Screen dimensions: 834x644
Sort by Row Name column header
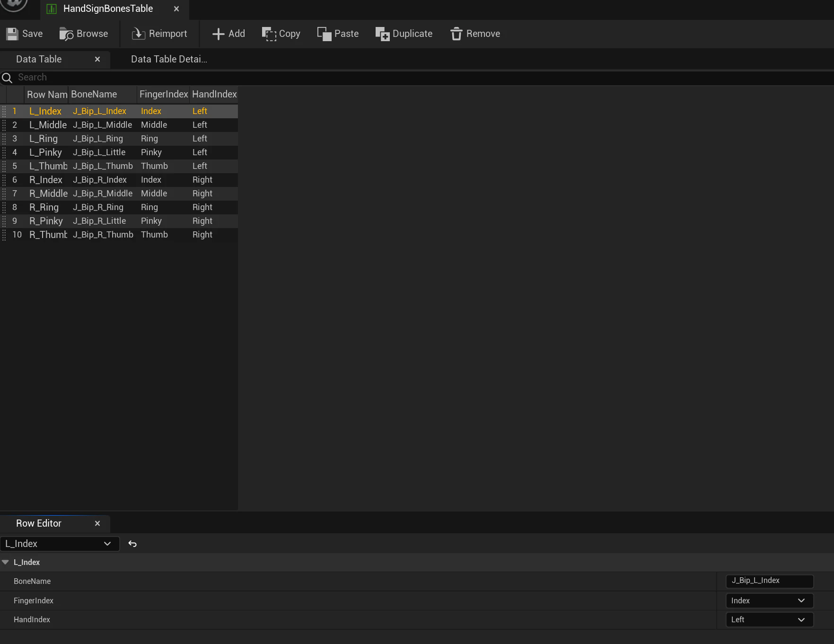coord(47,95)
